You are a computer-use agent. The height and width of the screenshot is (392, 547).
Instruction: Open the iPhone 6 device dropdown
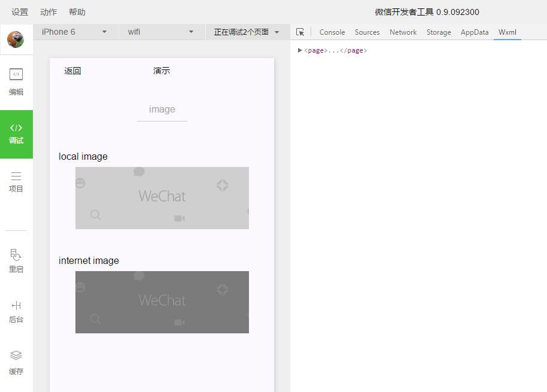(x=74, y=32)
